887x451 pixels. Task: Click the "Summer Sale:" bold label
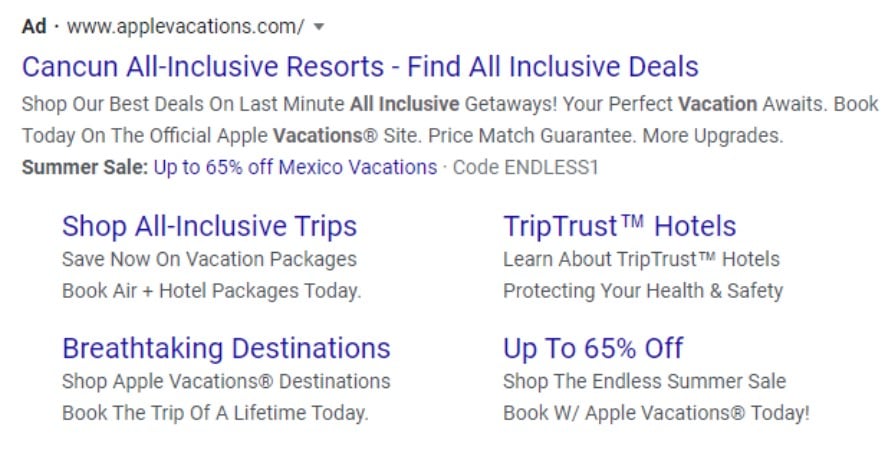[84, 167]
